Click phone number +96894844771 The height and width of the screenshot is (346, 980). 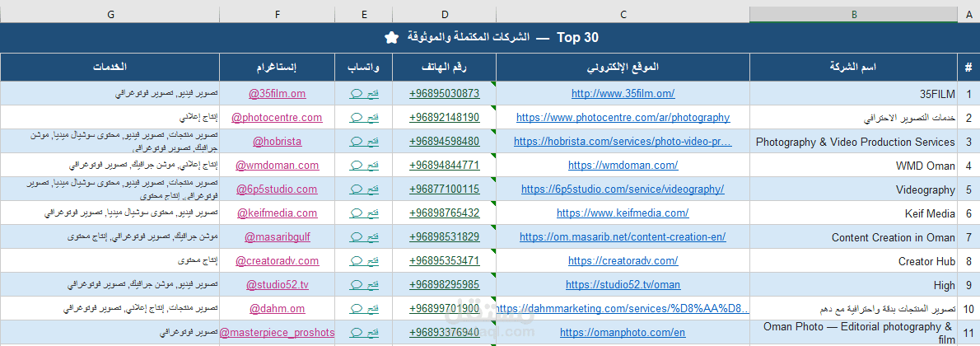coord(445,166)
